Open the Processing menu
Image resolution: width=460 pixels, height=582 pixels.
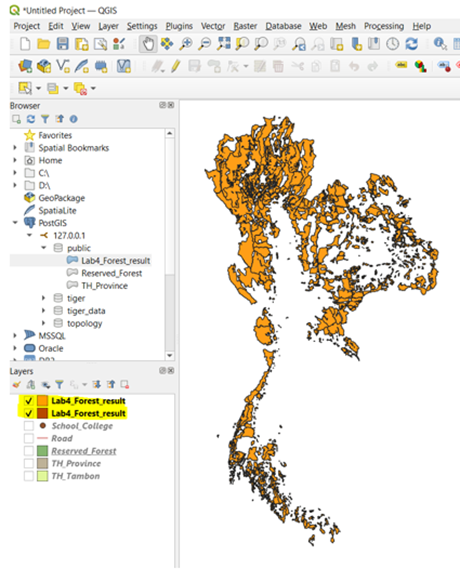[x=384, y=26]
